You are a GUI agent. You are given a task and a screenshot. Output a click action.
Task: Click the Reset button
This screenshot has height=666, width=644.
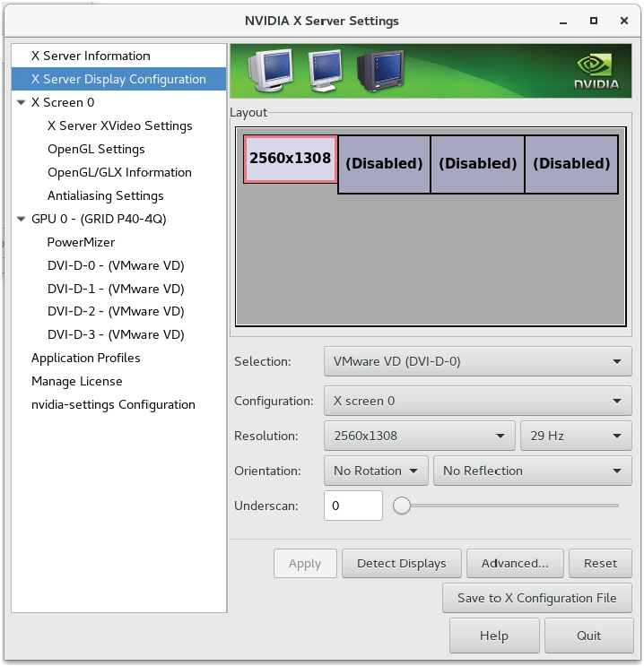point(600,564)
